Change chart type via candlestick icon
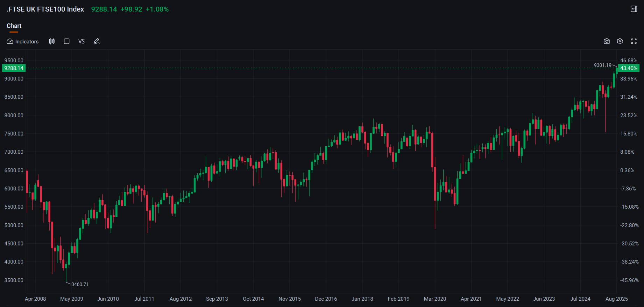Screen dimensions: 644x307 click(52, 41)
